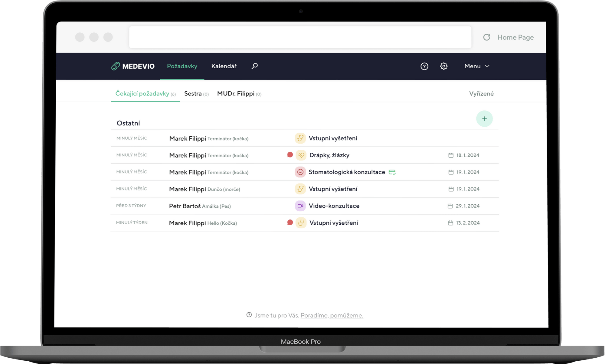Click red chat bubble on Drápky, žlázky row
Image resolution: width=605 pixels, height=364 pixels.
(290, 155)
